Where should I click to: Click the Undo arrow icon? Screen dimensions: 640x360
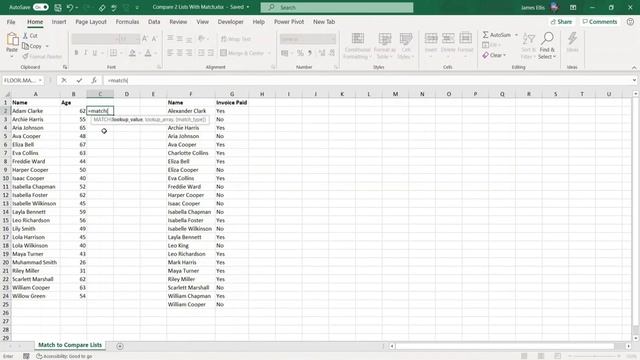(70, 7)
